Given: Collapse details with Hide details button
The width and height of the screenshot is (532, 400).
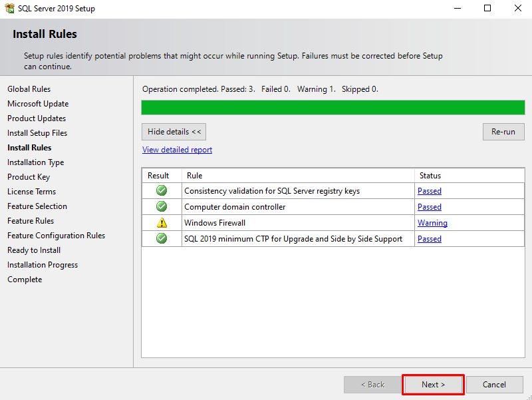Looking at the screenshot, I should coord(174,132).
